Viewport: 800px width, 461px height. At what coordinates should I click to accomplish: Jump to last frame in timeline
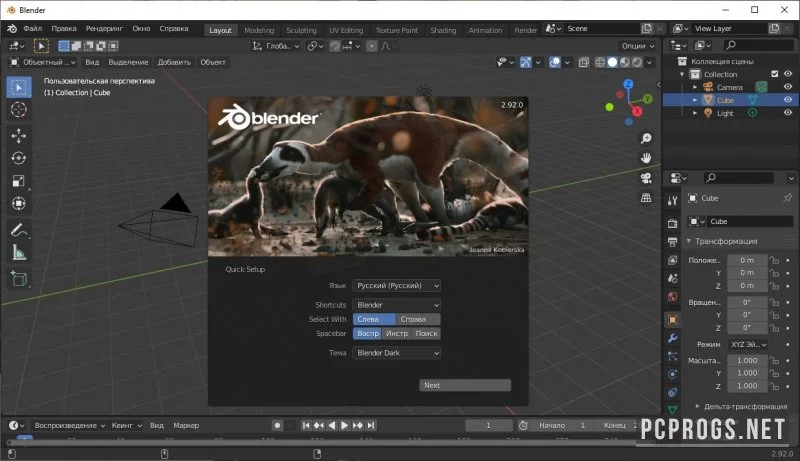pyautogui.click(x=371, y=425)
